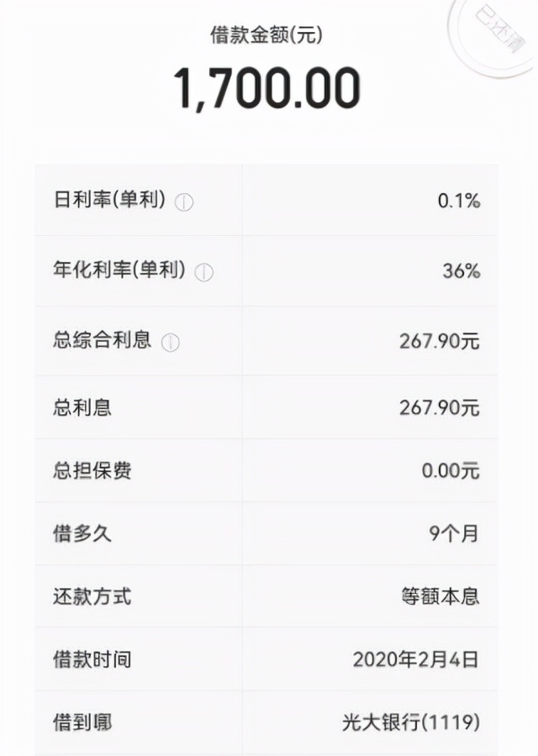Click the 36% annualized rate value
The image size is (538, 756).
[x=461, y=271]
